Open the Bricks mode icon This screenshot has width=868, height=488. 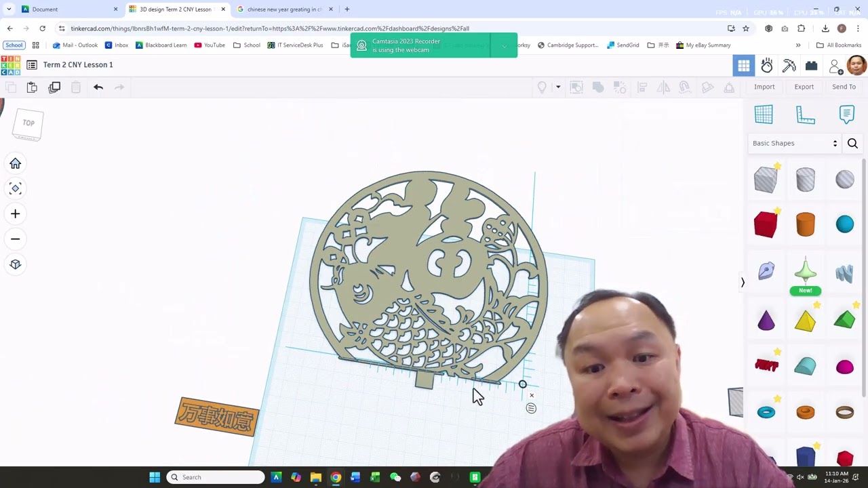pyautogui.click(x=811, y=66)
